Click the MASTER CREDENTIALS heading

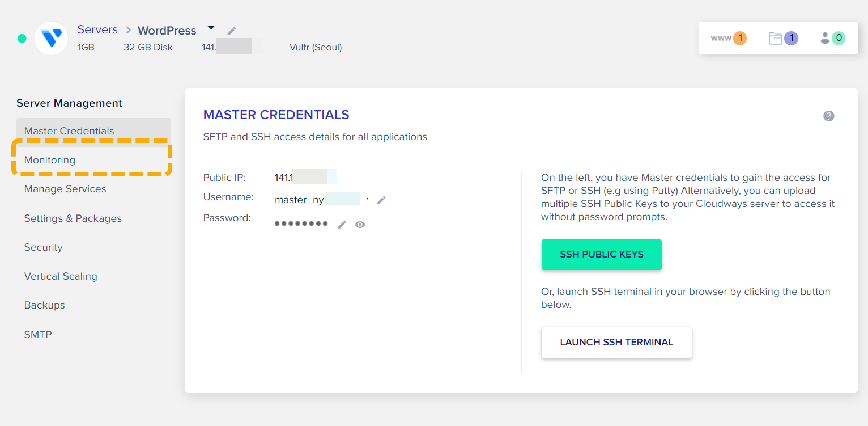[276, 115]
